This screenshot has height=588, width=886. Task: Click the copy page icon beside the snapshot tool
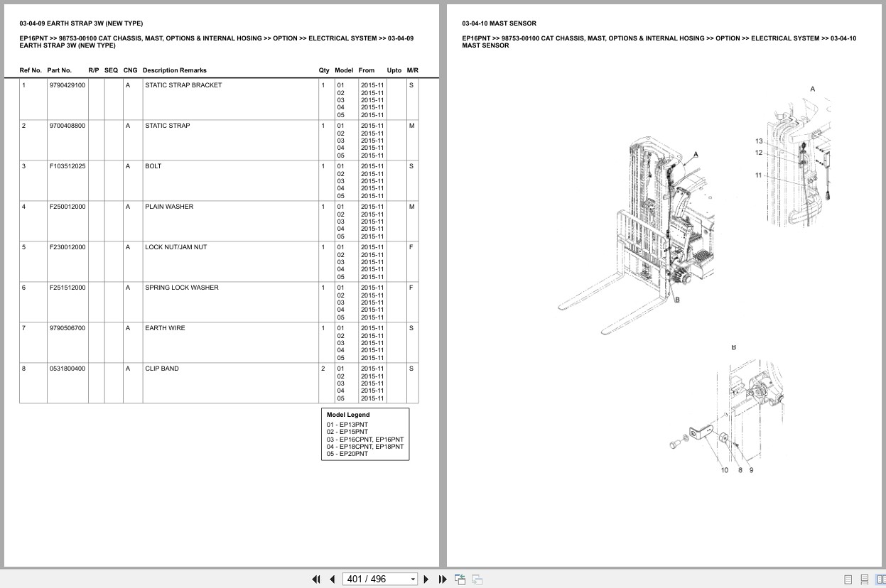coord(477,579)
